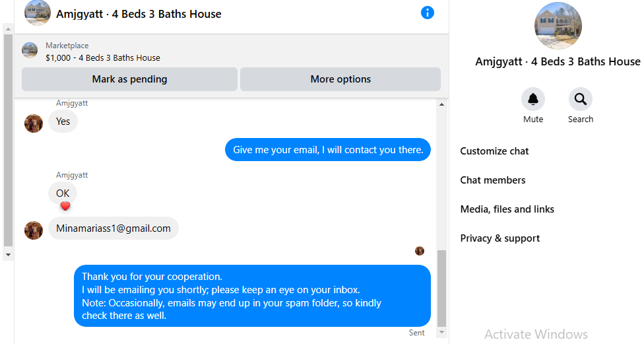This screenshot has height=344, width=644.
Task: Open More options for the listing
Action: pos(340,79)
